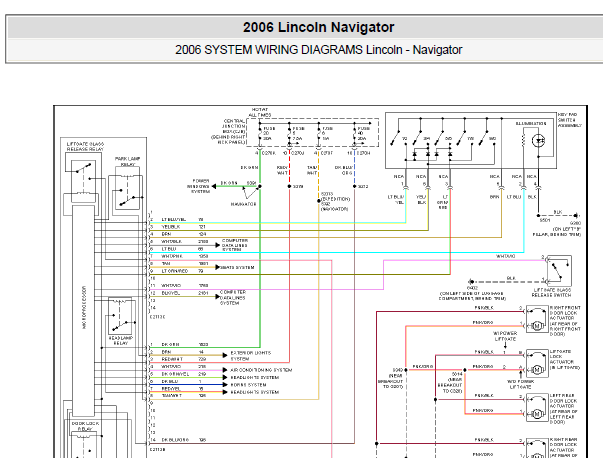This screenshot has height=458, width=603.
Task: Click splice label 'S501'
Action: 545,220
